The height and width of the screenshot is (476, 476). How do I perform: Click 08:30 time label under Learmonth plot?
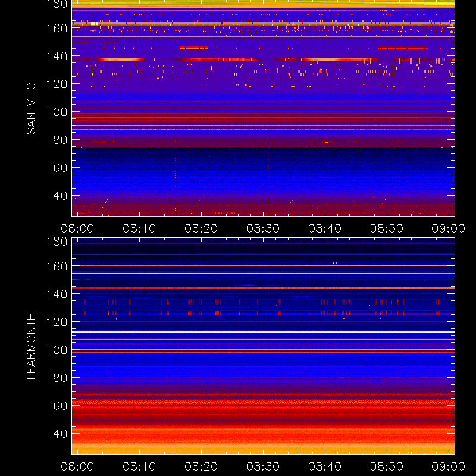click(x=263, y=466)
